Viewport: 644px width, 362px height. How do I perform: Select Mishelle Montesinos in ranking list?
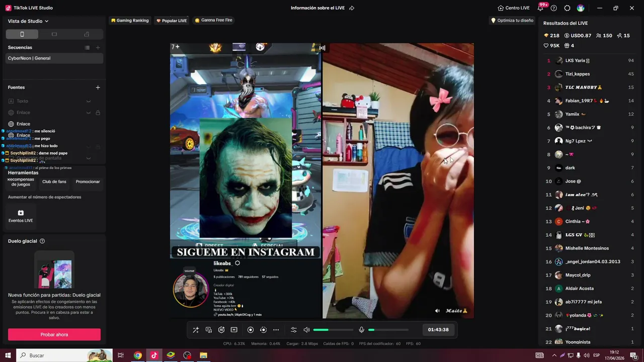pos(590,248)
